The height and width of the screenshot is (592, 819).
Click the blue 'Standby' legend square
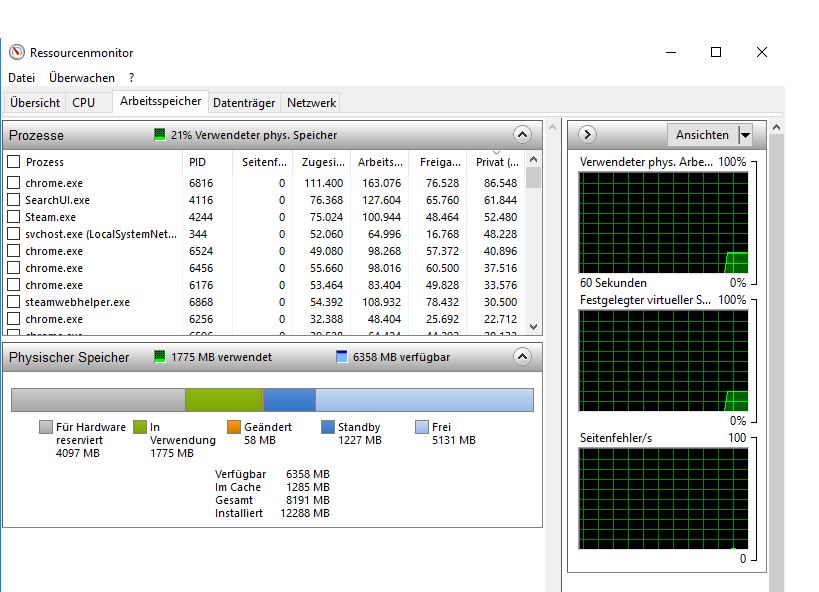pos(328,427)
